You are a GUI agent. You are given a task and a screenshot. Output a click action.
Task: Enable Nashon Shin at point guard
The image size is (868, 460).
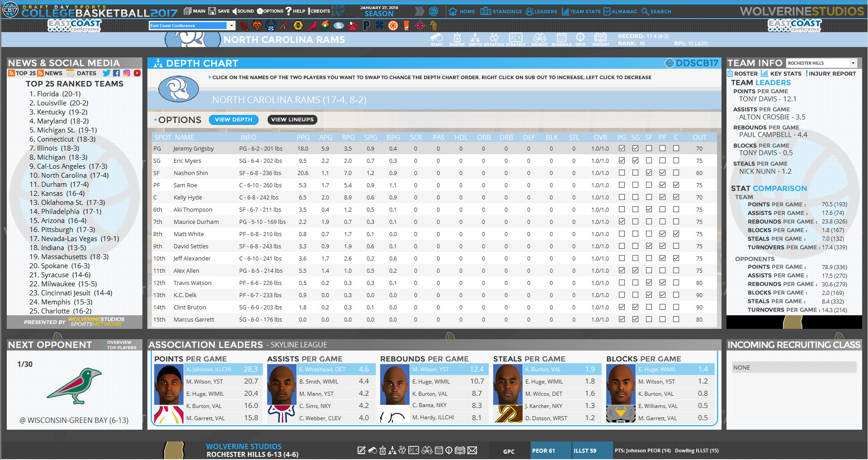622,172
